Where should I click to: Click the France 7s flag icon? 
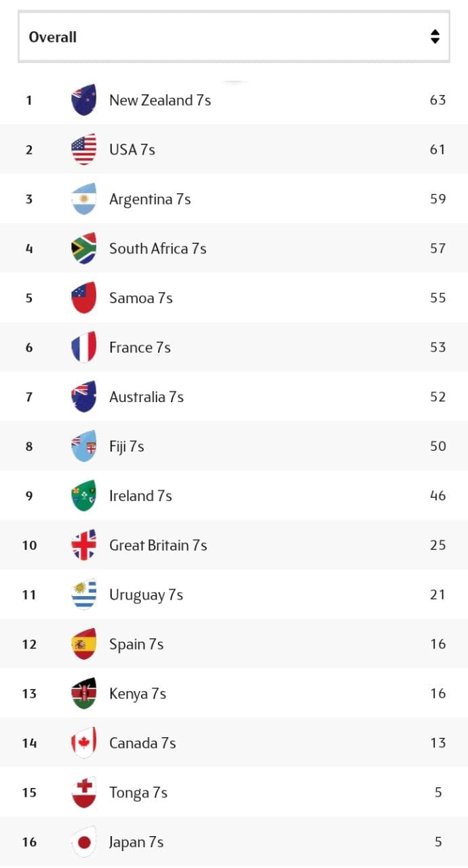[84, 348]
